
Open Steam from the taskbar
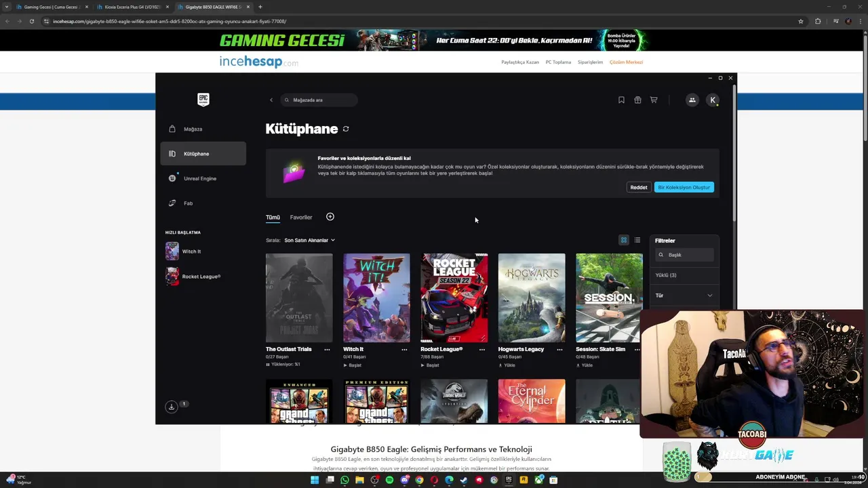(464, 480)
